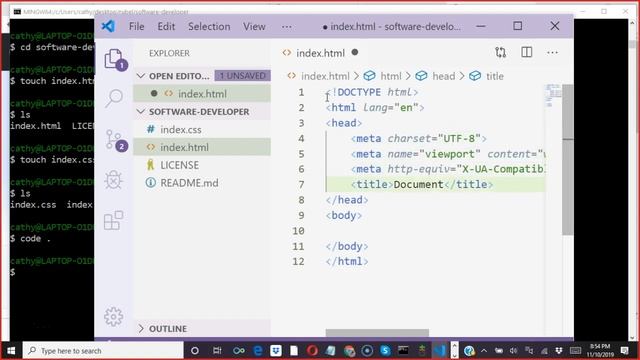640x360 pixels.
Task: Click the </html> closing tag
Action: pyautogui.click(x=347, y=261)
